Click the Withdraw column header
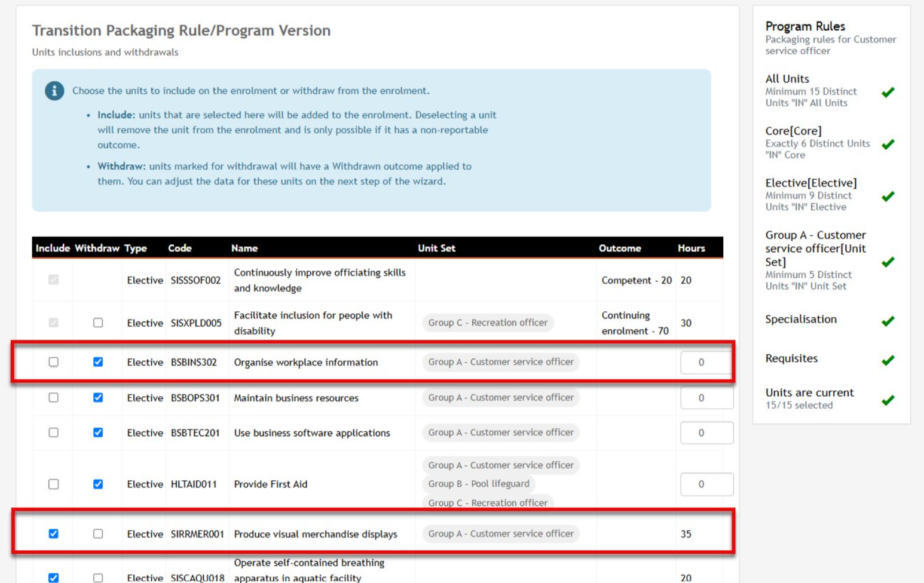924x583 pixels. [97, 248]
